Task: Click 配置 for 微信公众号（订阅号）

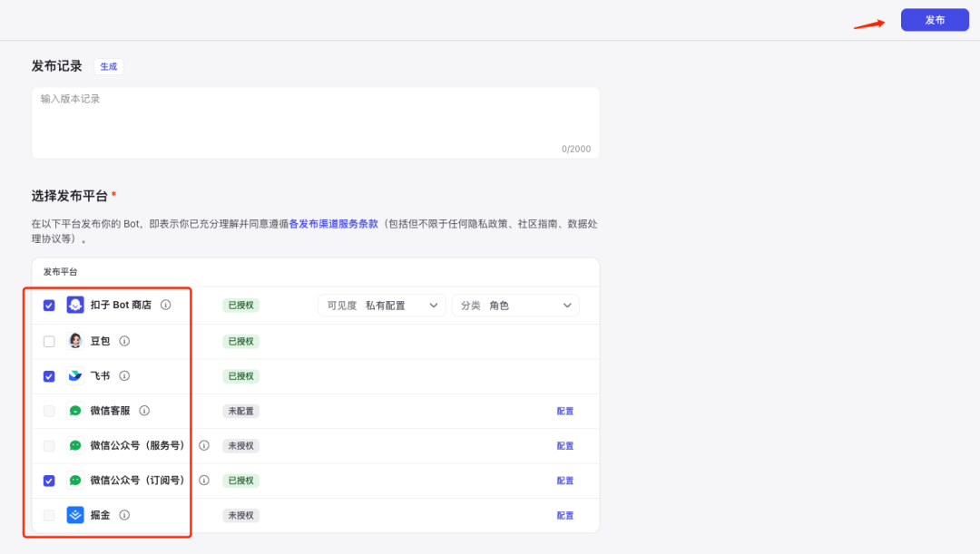Action: point(565,481)
